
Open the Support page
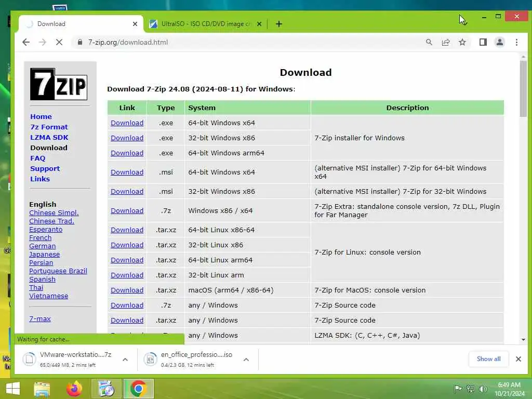point(45,169)
